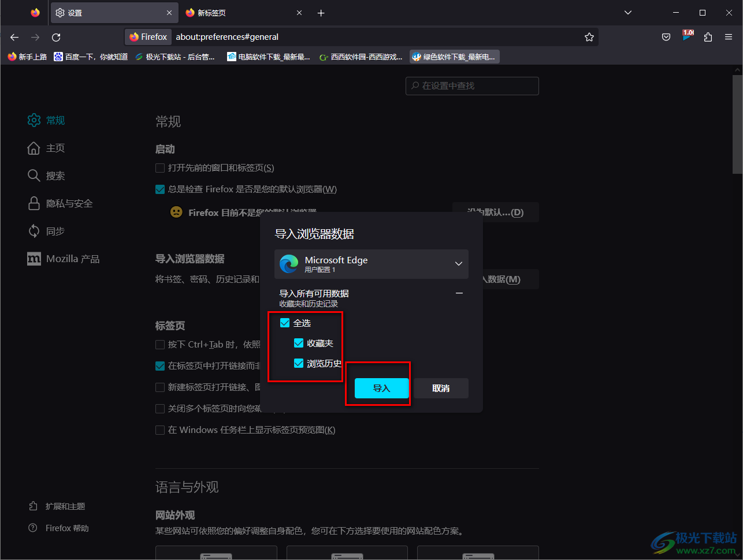The width and height of the screenshot is (743, 560).
Task: Toggle 总是检查 Firefox 是否是您的默认浏览器 checkbox
Action: [160, 189]
